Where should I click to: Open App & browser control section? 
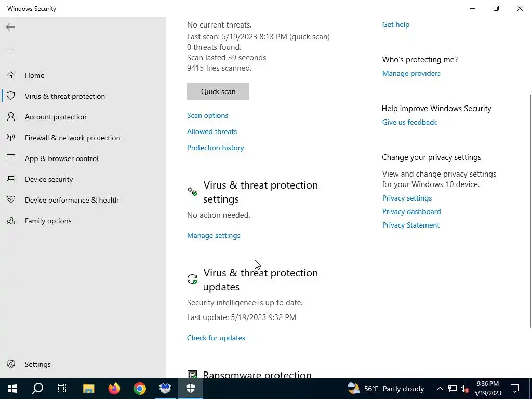pyautogui.click(x=61, y=158)
